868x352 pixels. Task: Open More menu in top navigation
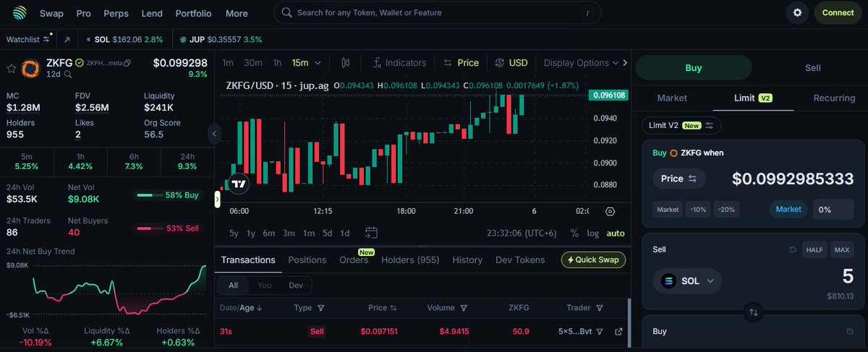pyautogui.click(x=237, y=13)
